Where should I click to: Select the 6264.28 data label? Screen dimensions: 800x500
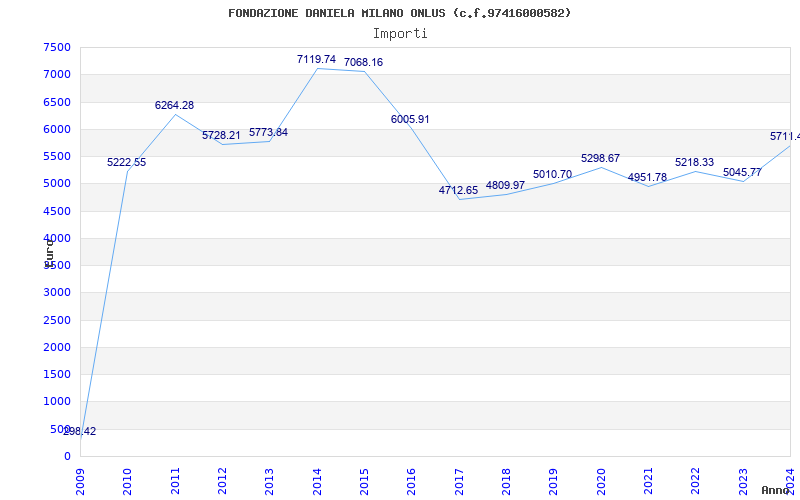pyautogui.click(x=174, y=106)
